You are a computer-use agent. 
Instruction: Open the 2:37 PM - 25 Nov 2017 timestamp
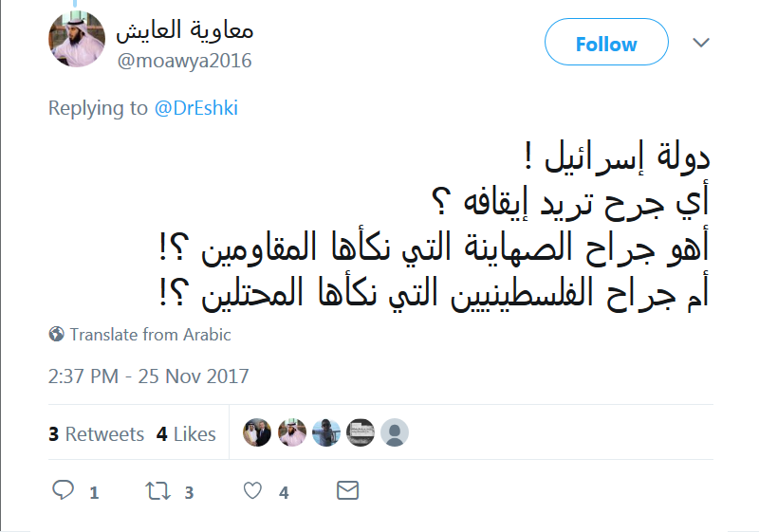click(x=149, y=376)
